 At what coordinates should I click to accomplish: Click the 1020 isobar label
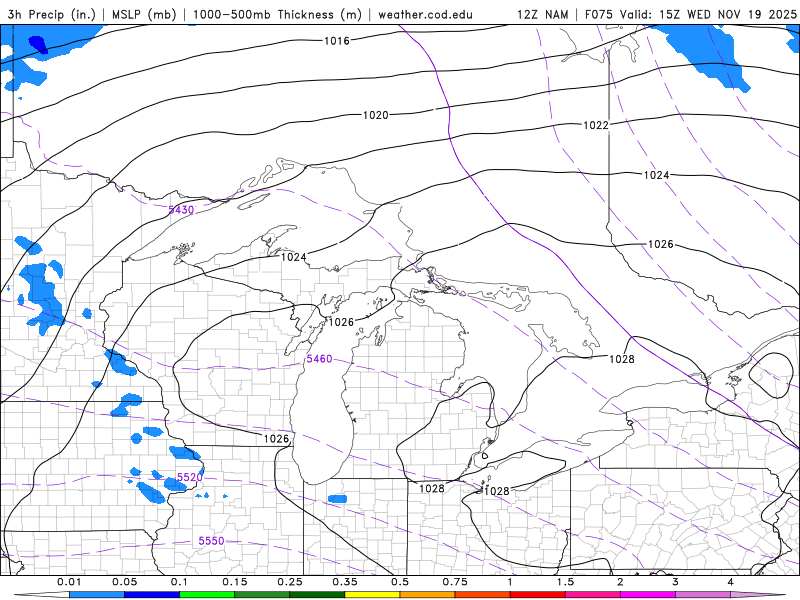point(376,115)
